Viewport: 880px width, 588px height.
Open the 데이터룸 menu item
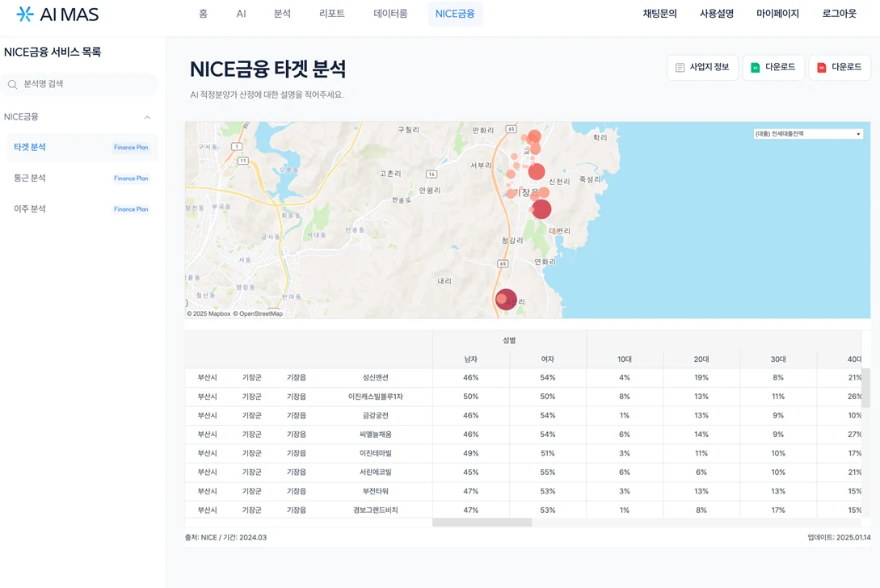click(390, 14)
